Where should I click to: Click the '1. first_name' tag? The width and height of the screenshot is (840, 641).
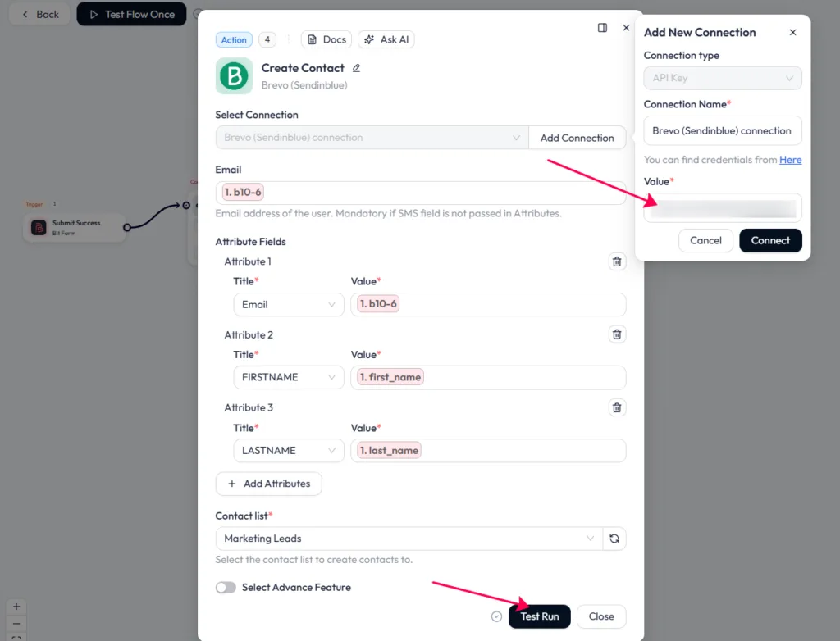390,378
